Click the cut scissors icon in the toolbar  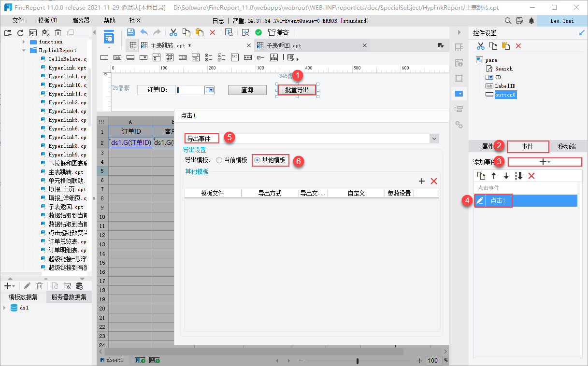point(173,32)
